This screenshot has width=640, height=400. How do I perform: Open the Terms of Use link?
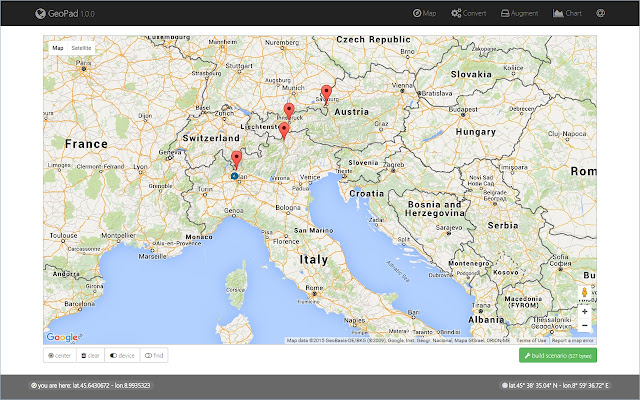tap(531, 340)
